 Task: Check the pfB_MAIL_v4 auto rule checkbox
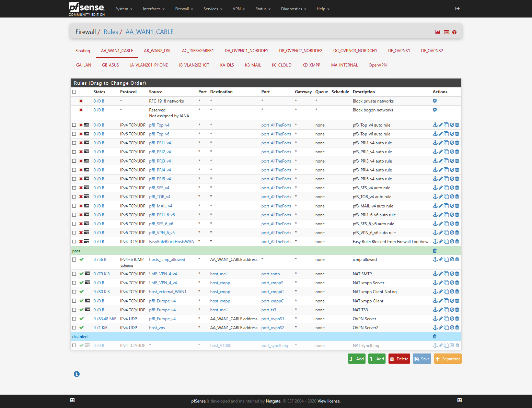[x=74, y=206]
